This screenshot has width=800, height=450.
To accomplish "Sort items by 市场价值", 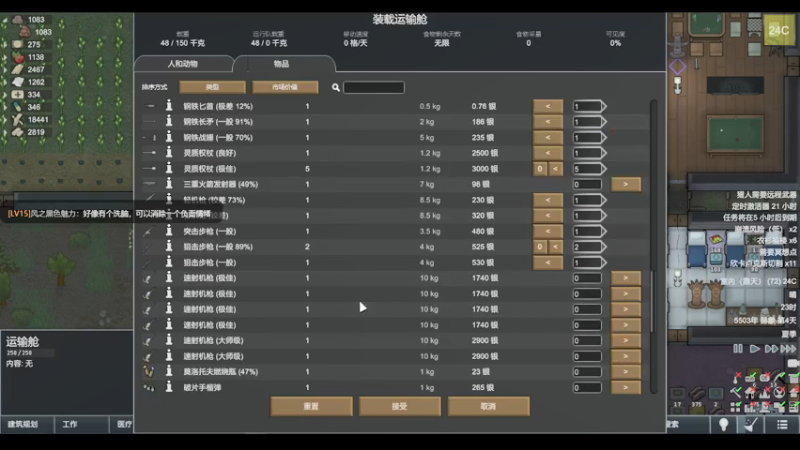I will click(x=285, y=87).
